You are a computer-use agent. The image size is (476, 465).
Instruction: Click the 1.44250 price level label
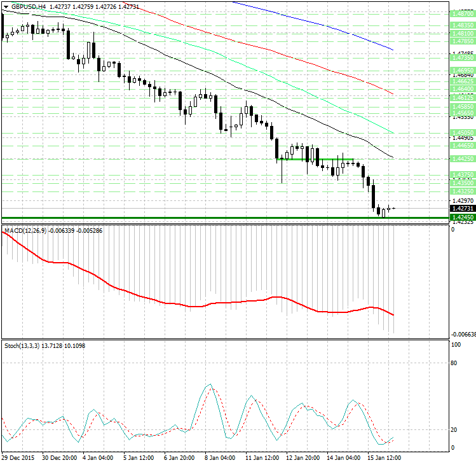coord(463,158)
